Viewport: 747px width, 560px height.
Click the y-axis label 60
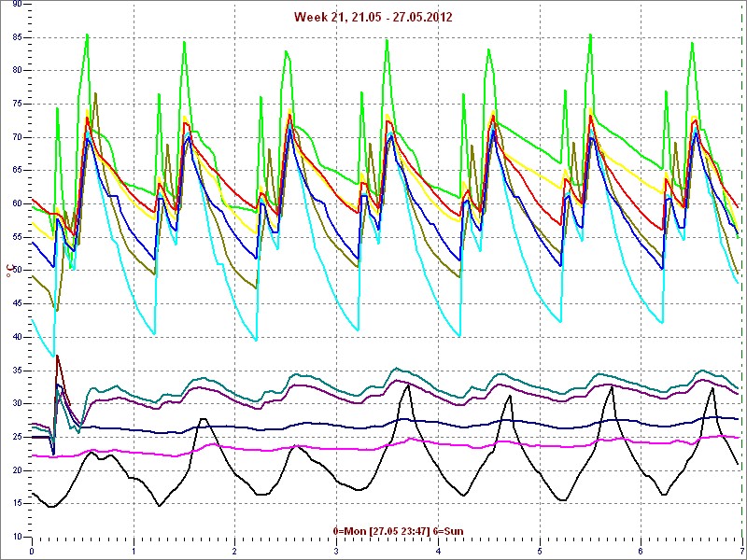pos(16,203)
